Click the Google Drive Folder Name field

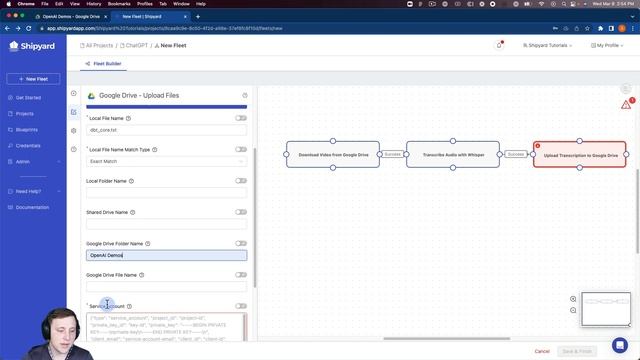tap(167, 256)
